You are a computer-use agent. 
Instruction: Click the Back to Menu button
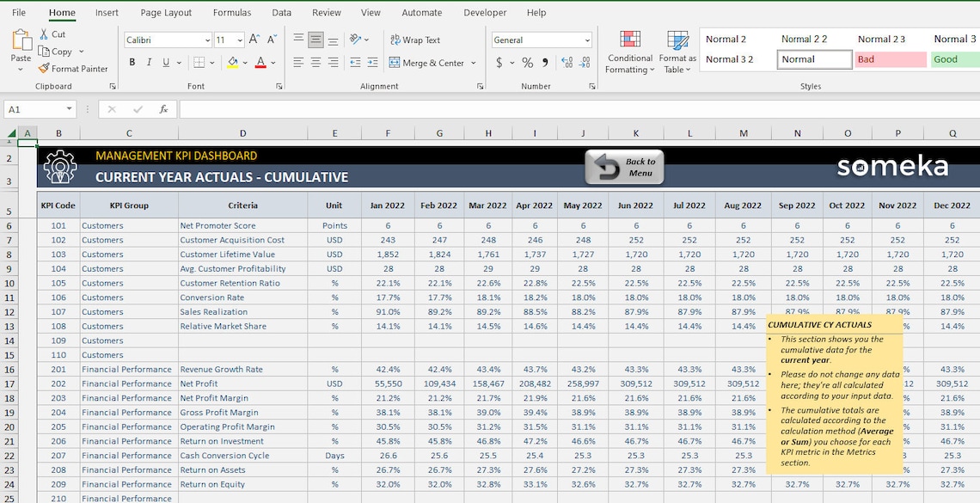pyautogui.click(x=623, y=165)
